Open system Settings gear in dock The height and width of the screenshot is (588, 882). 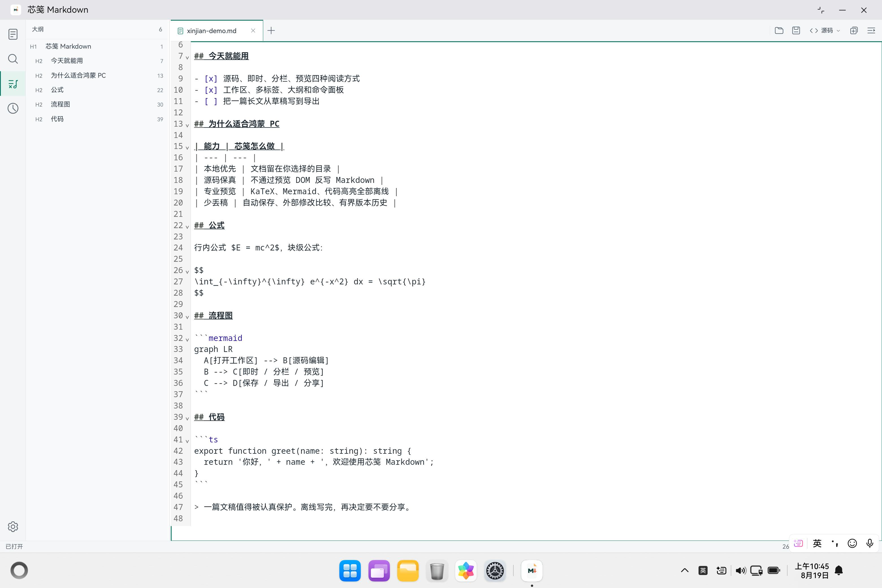pos(495,570)
